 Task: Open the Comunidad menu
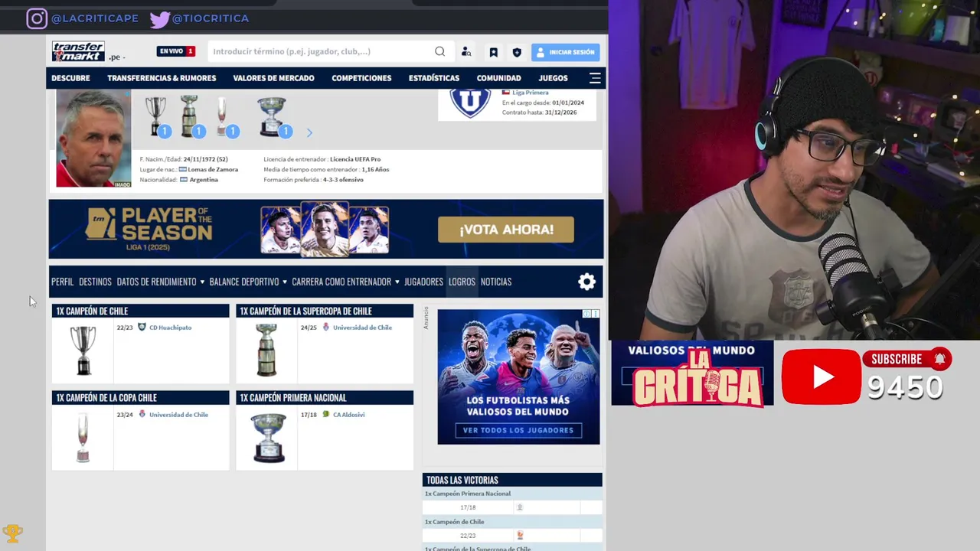[498, 78]
